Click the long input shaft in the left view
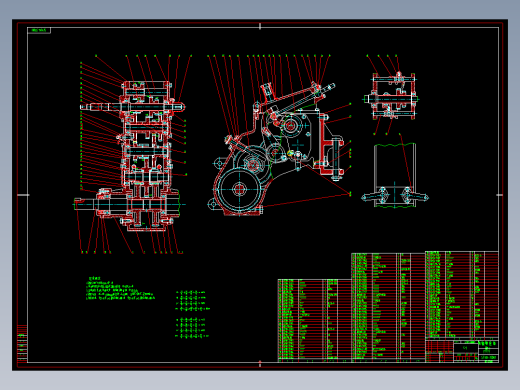520x390 pixels. pyautogui.click(x=132, y=107)
